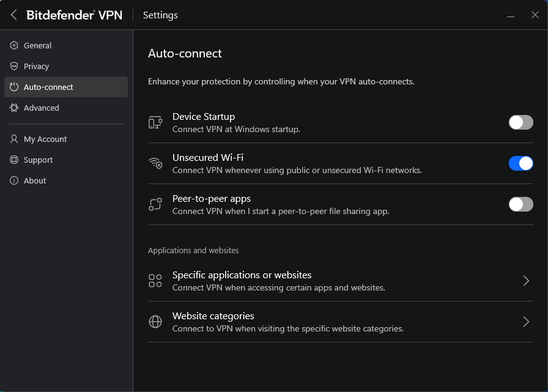Open the Specific applications or websites row
The image size is (548, 392).
pyautogui.click(x=341, y=281)
